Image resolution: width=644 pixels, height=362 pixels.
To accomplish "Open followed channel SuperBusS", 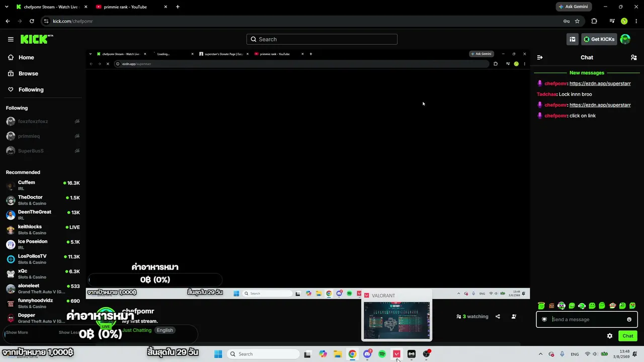I will [x=43, y=151].
